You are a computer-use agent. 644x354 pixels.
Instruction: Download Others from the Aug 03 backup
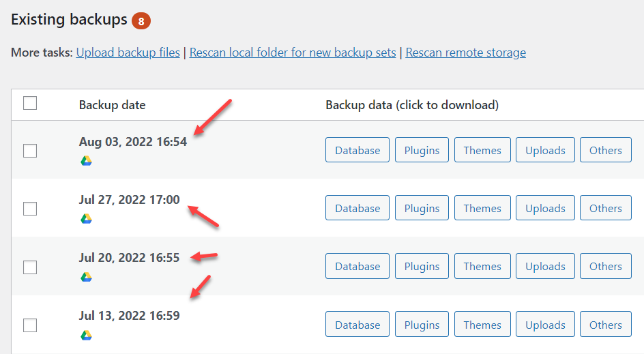click(605, 150)
